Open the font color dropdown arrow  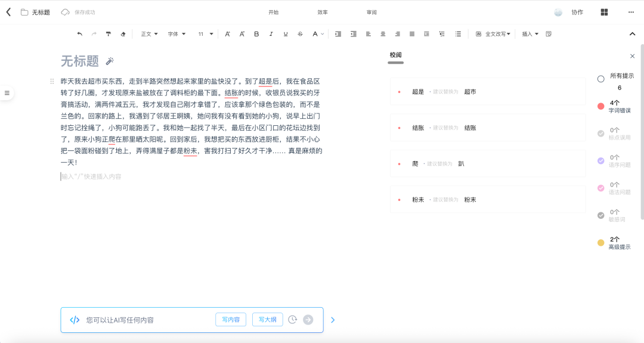pyautogui.click(x=323, y=34)
